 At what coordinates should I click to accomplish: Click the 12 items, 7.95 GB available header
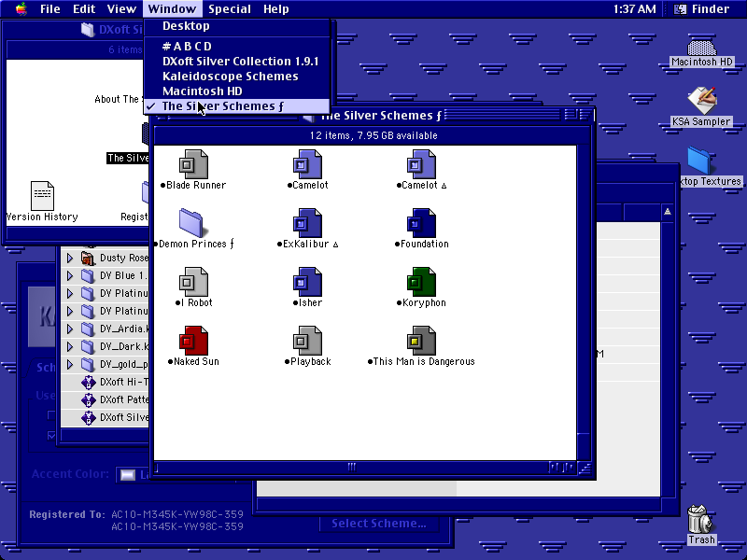(373, 135)
